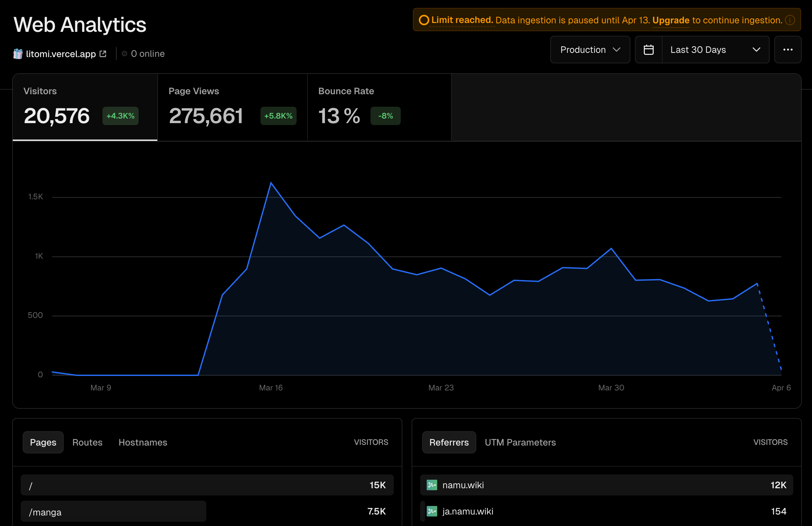Open the three-dot more options menu
The width and height of the screenshot is (812, 526).
(x=788, y=50)
